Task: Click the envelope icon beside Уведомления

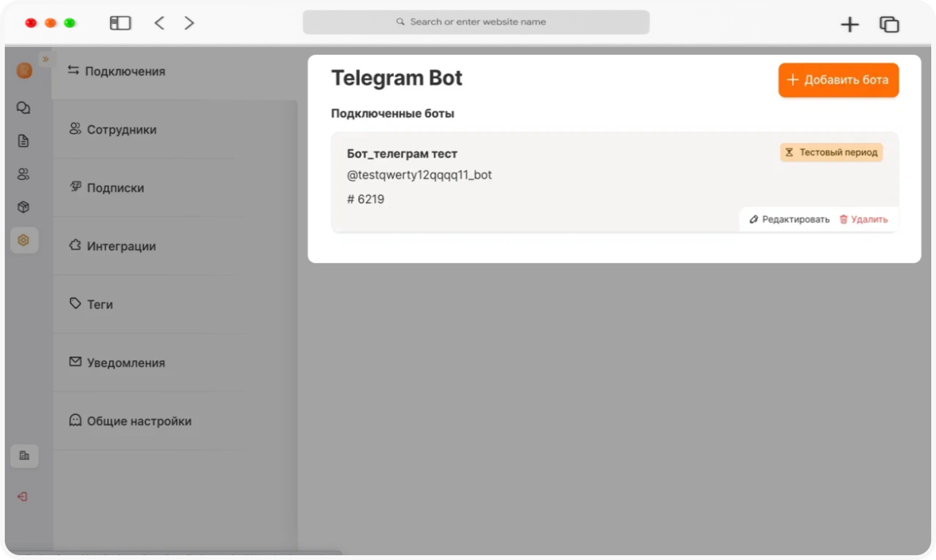Action: click(75, 362)
